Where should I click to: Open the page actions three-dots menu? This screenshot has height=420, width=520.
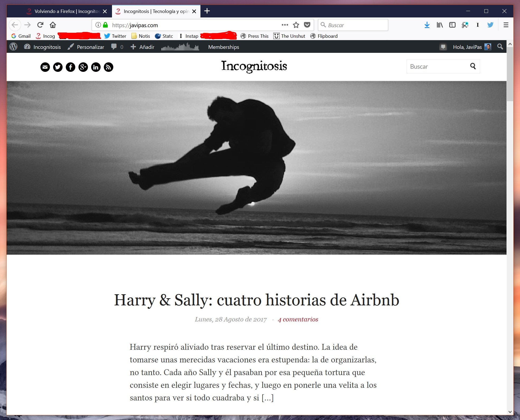point(285,25)
